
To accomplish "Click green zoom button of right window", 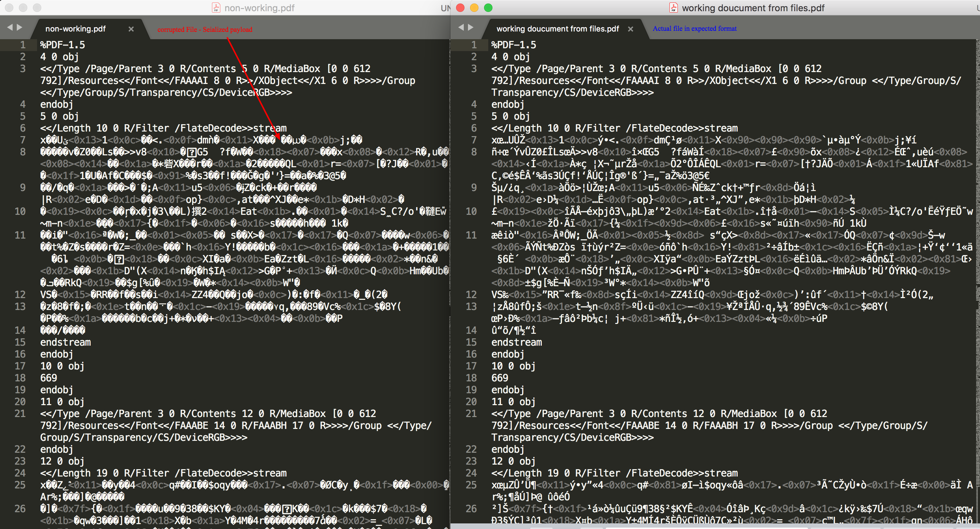I will click(488, 8).
